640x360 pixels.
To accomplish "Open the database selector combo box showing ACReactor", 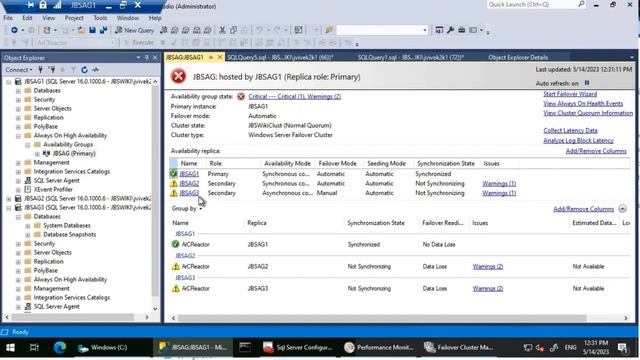I will tap(76, 42).
